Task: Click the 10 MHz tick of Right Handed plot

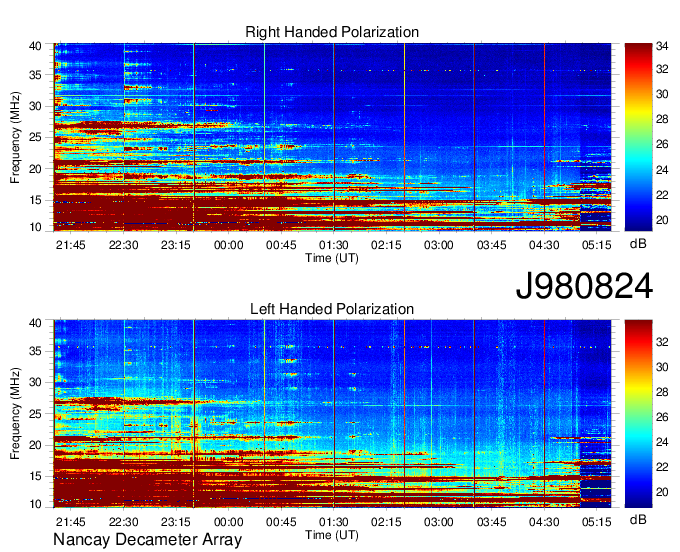Action: pos(35,227)
